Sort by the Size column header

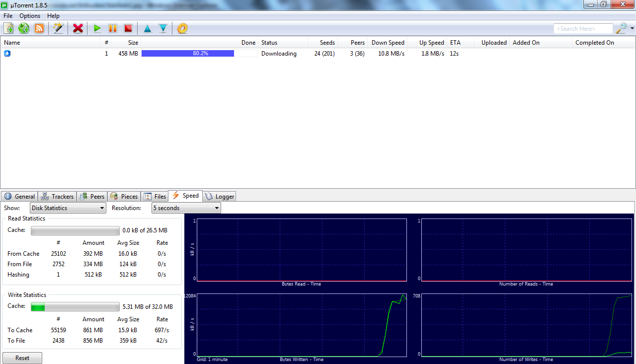[x=126, y=43]
